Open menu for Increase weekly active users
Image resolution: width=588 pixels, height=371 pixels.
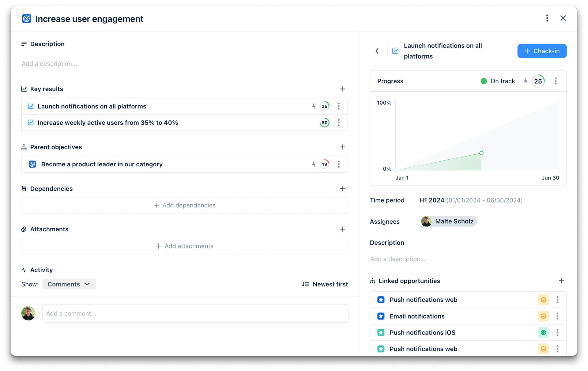[338, 123]
